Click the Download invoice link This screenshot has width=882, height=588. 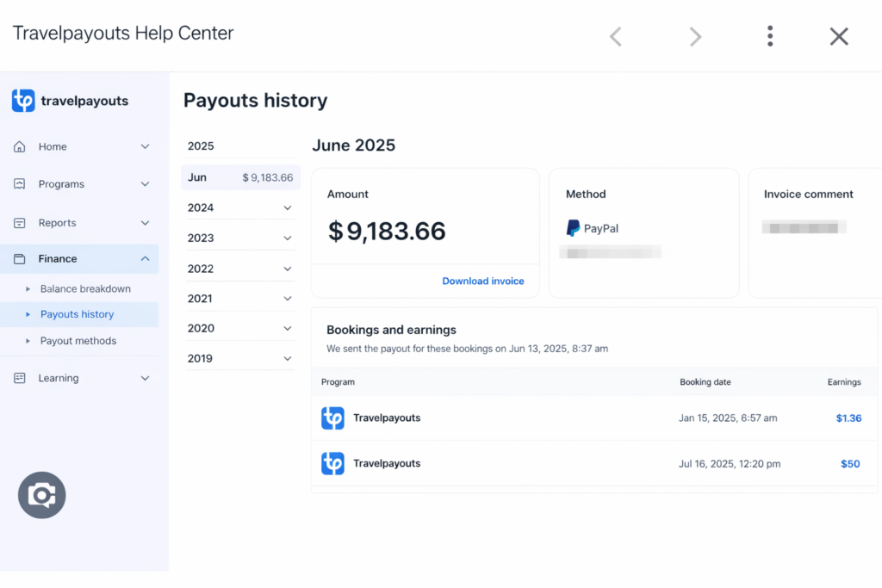coord(482,282)
